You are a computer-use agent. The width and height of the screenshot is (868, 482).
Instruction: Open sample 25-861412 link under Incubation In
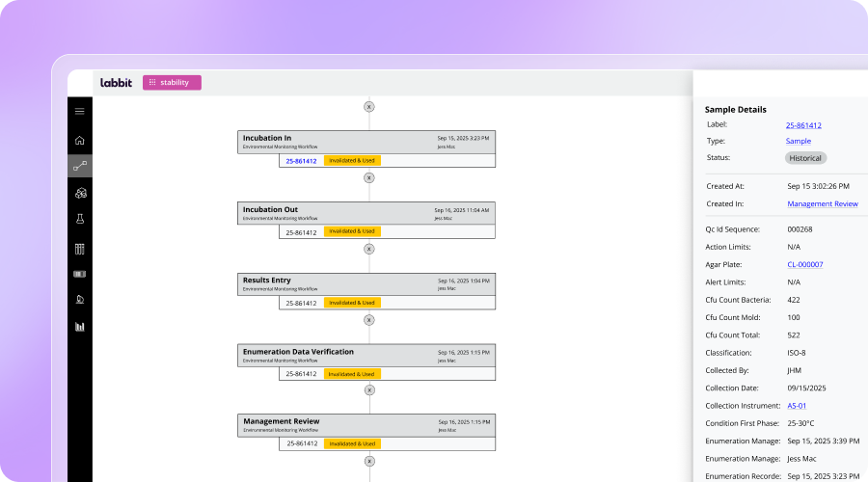tap(301, 161)
